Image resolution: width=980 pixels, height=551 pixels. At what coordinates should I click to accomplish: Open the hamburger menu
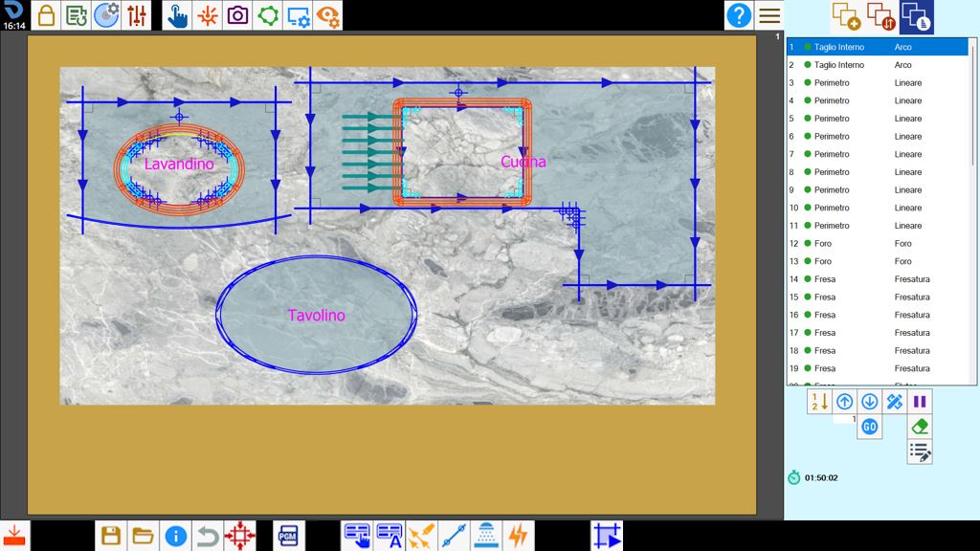coord(769,15)
